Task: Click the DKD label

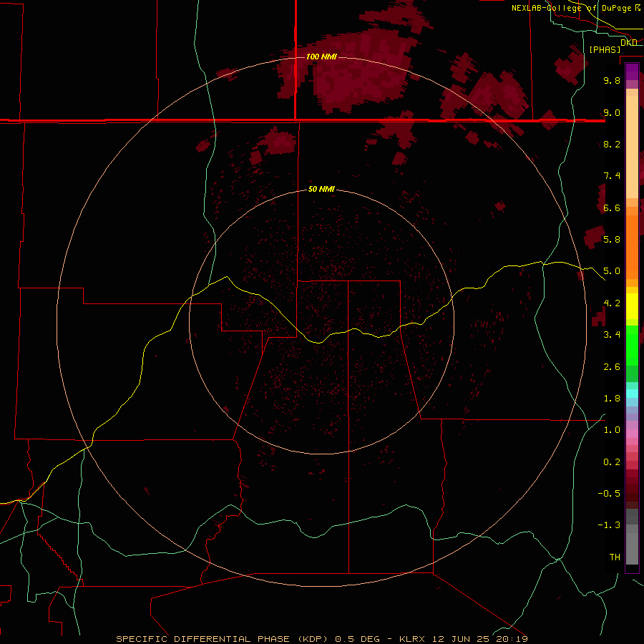Action: (629, 42)
